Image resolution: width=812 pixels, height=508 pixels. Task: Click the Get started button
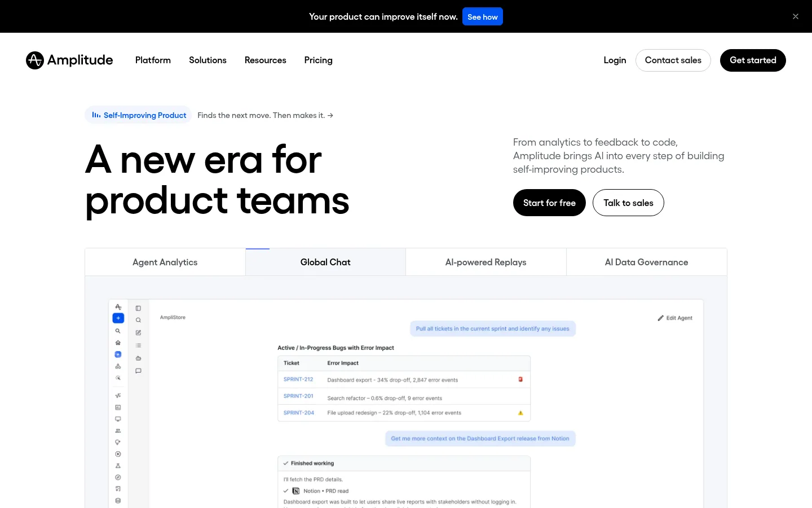click(753, 60)
